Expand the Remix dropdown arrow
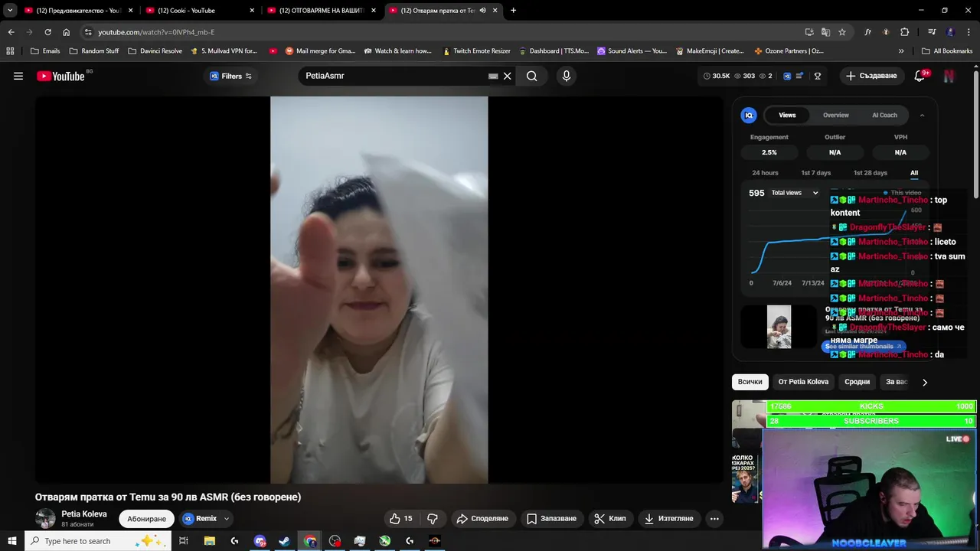The height and width of the screenshot is (551, 980). point(227,519)
